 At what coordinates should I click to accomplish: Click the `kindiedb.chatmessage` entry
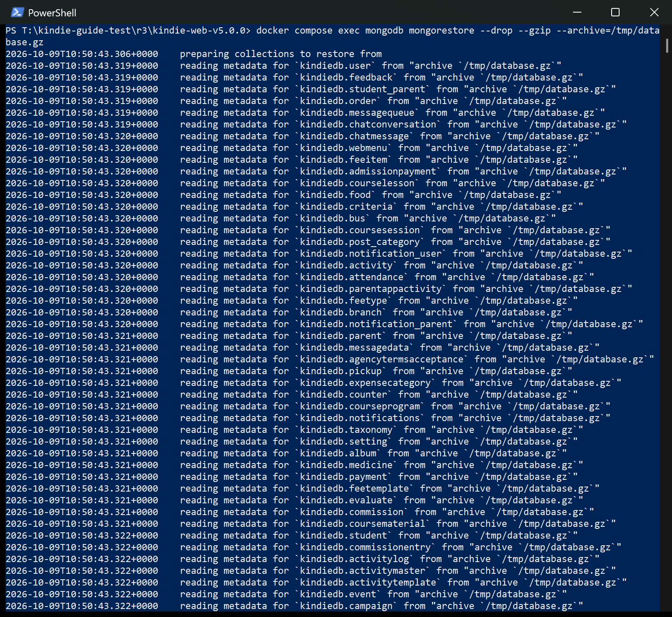[x=354, y=136]
